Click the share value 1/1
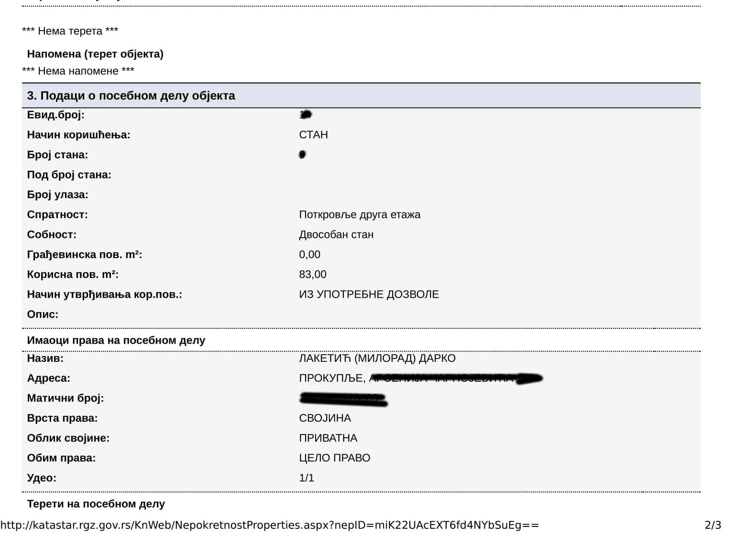Screen dimensions: 756x537 pos(307,478)
